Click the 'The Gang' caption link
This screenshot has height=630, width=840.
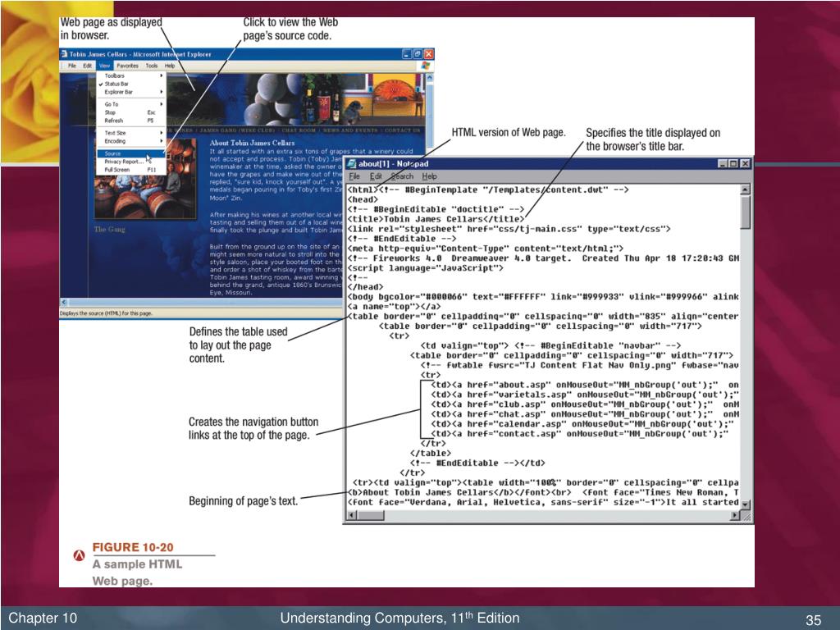(x=110, y=230)
